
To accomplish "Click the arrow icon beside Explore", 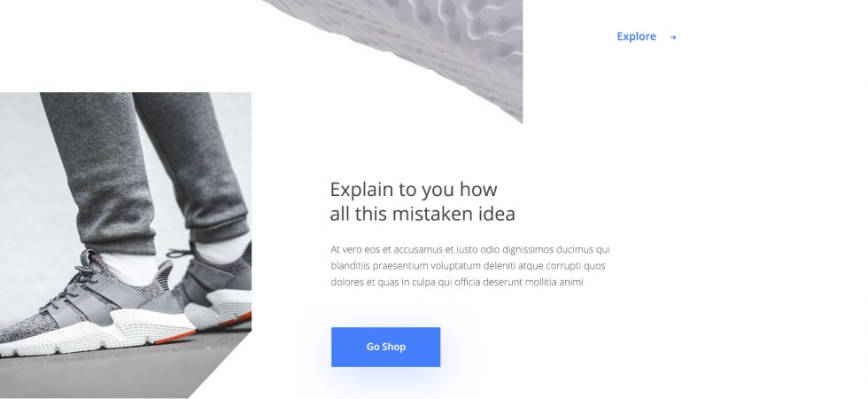I will 672,37.
